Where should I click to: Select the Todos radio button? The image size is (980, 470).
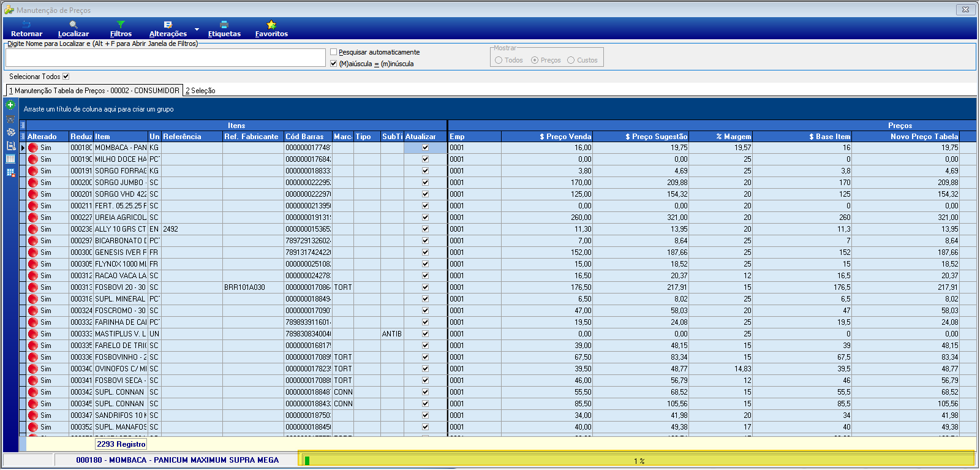tap(499, 60)
